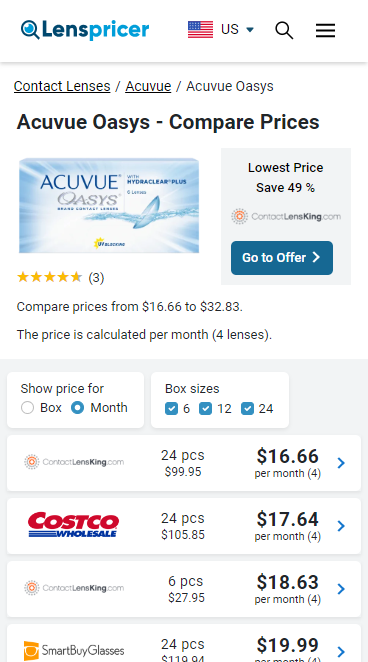Expand the US country dropdown arrow

[250, 30]
